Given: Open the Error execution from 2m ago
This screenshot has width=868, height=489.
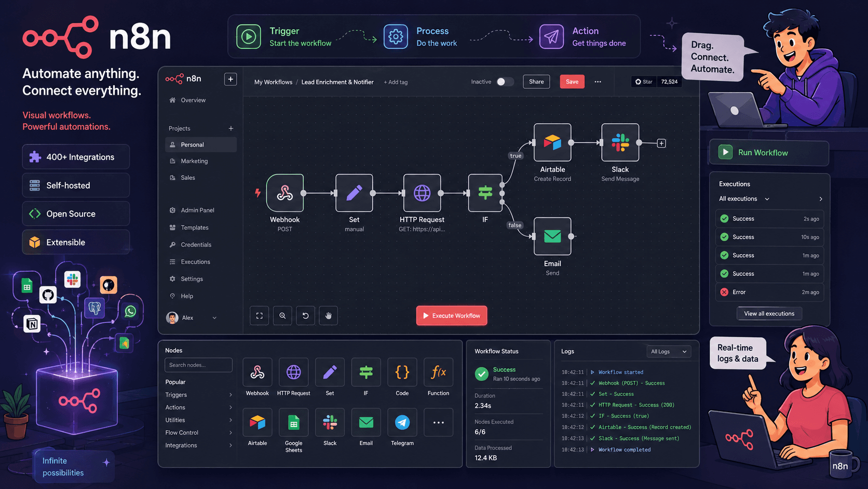Looking at the screenshot, I should point(769,292).
